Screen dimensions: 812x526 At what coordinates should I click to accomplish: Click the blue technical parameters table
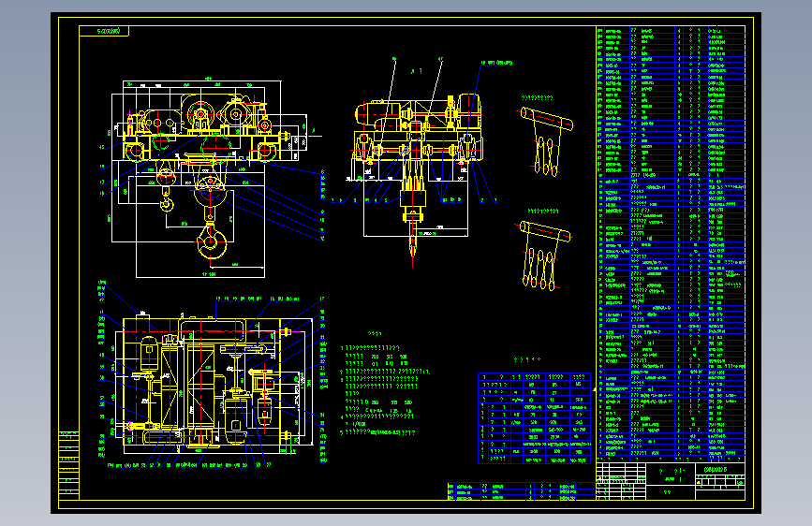534,417
